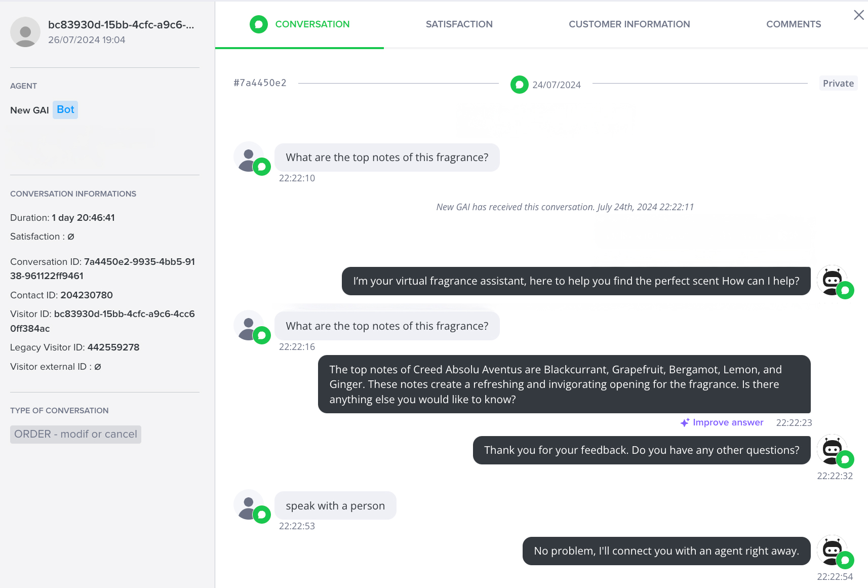The image size is (868, 588).
Task: Click the sparkle icon next to Improve answer
Action: point(685,422)
